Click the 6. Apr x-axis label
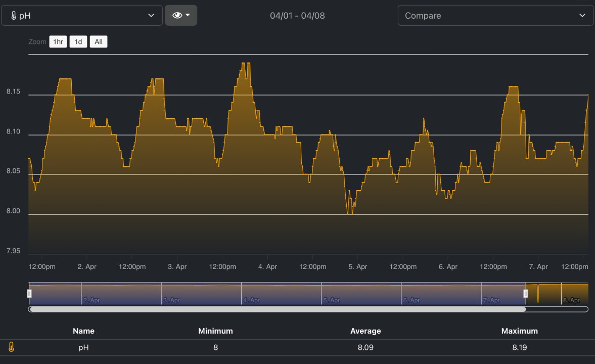Screen dimensions: 595x364 [x=448, y=266]
